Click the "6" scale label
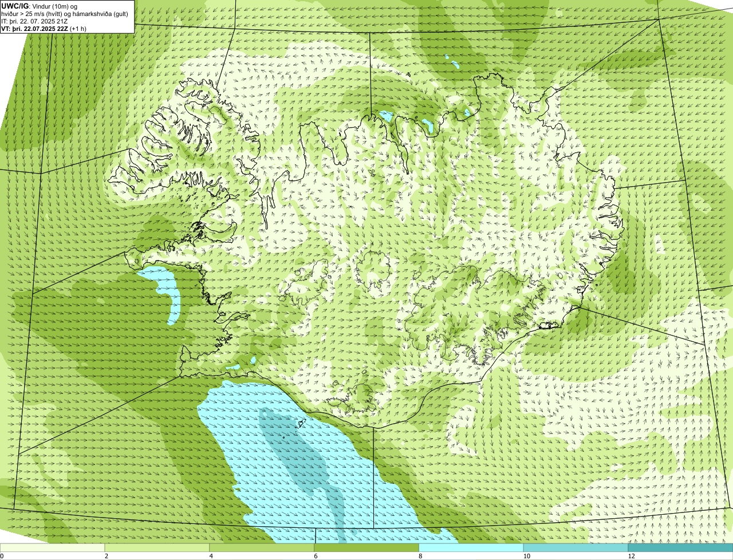Viewport: 733px width, 560px height. coord(316,556)
